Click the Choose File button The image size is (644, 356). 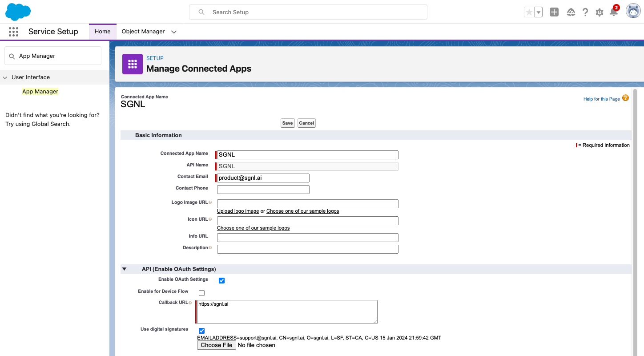(216, 345)
